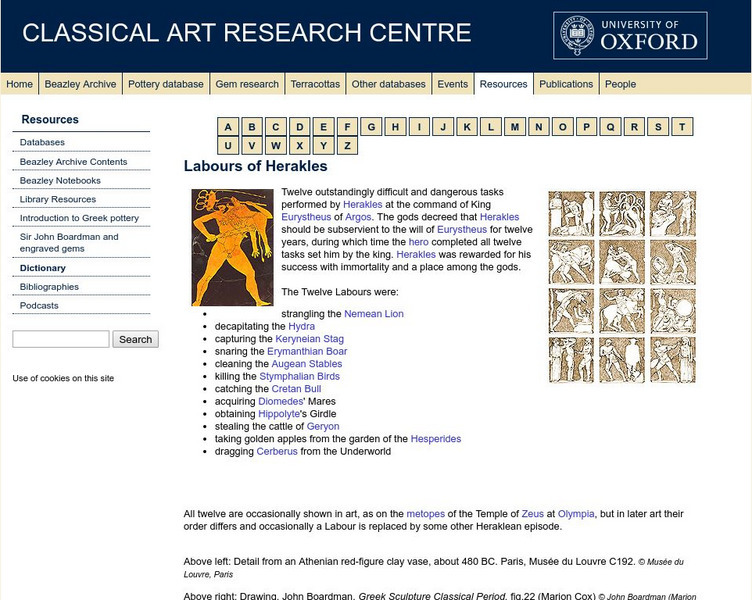Follow the metopes link
Screen dimensions: 752x600
click(425, 514)
